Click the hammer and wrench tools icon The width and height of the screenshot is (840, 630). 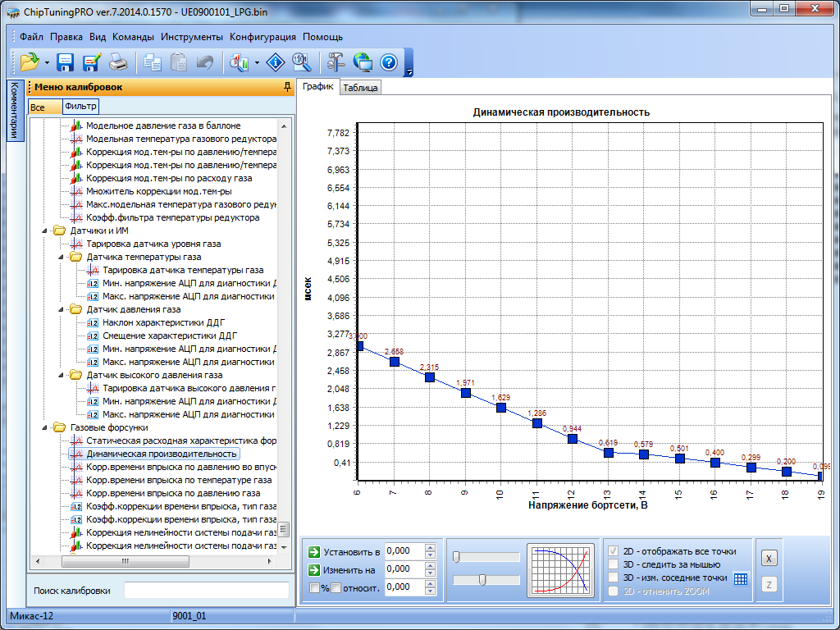336,62
